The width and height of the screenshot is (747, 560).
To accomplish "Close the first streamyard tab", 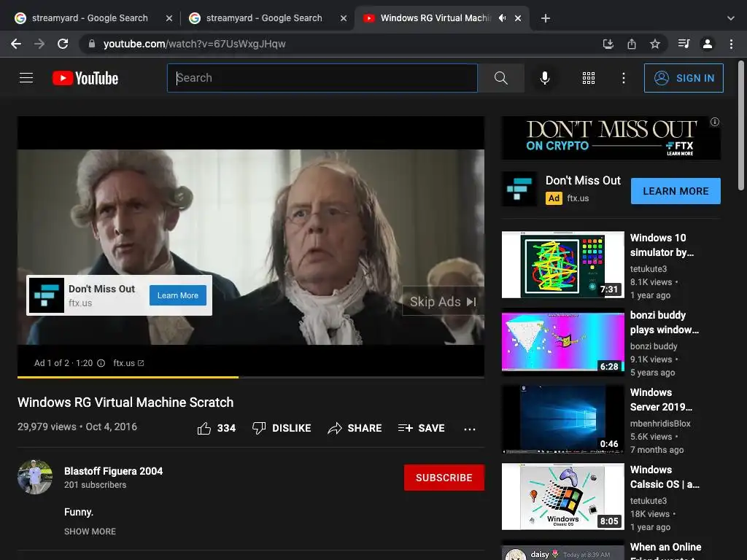I will click(x=169, y=18).
